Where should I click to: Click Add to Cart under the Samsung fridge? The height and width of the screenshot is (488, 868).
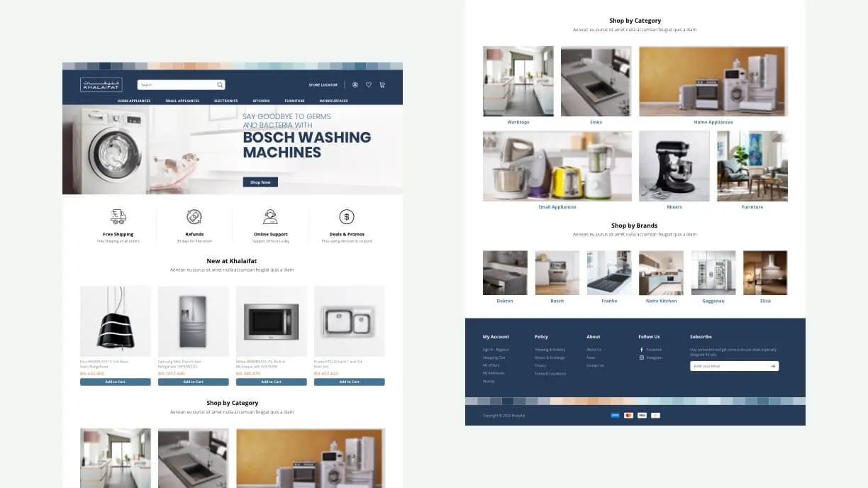coord(193,381)
